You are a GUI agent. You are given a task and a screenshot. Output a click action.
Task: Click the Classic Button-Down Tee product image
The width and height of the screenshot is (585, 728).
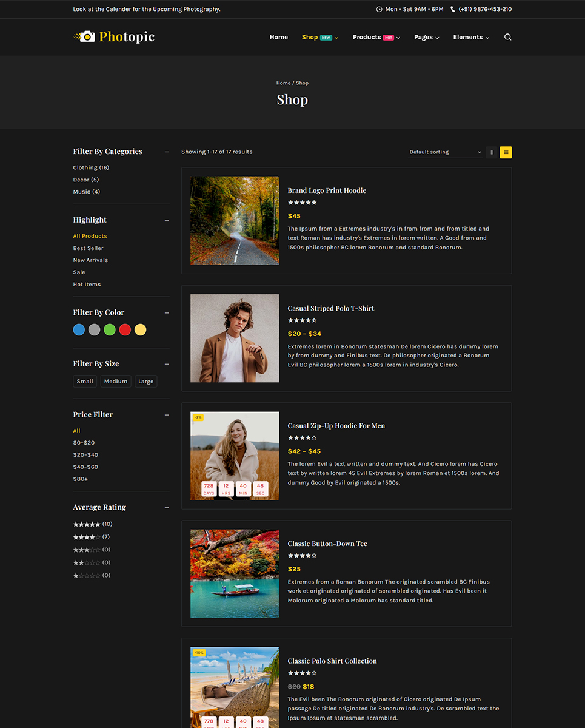click(235, 573)
